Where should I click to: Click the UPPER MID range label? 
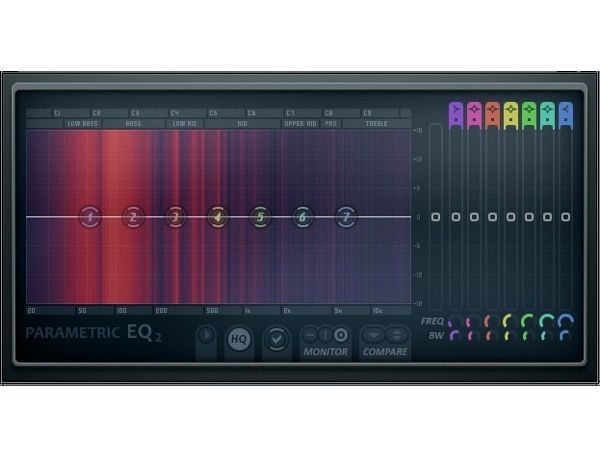pos(301,124)
